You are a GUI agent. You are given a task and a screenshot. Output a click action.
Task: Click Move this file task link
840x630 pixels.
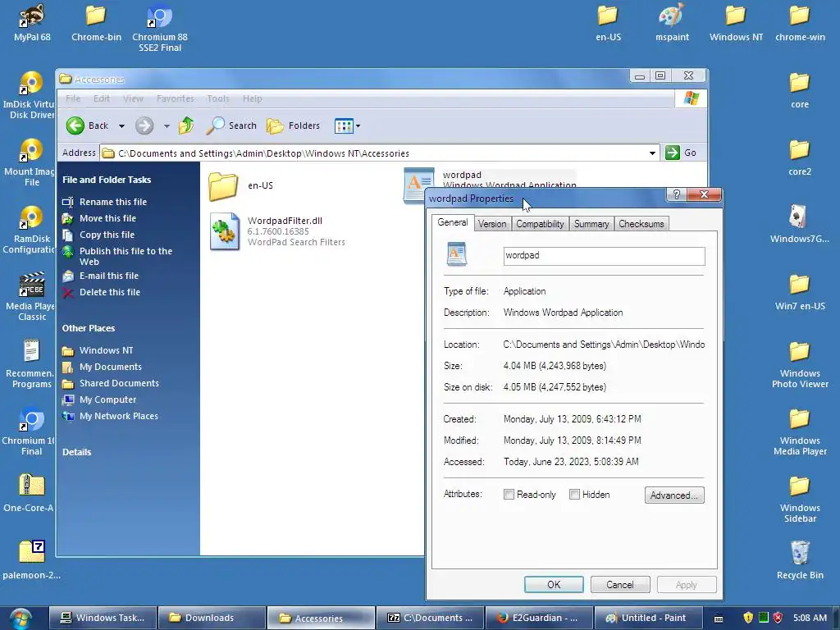click(107, 218)
